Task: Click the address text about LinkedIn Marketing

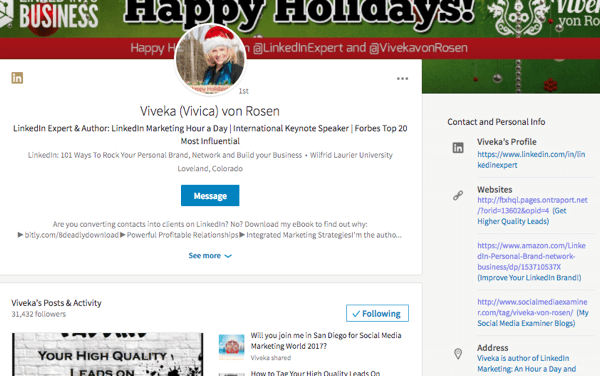Action: tap(527, 364)
